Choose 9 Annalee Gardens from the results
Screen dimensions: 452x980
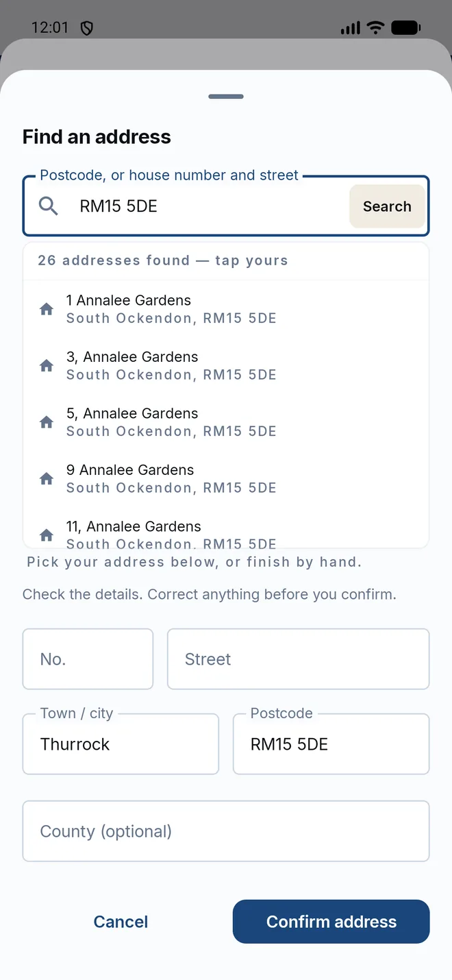(226, 479)
